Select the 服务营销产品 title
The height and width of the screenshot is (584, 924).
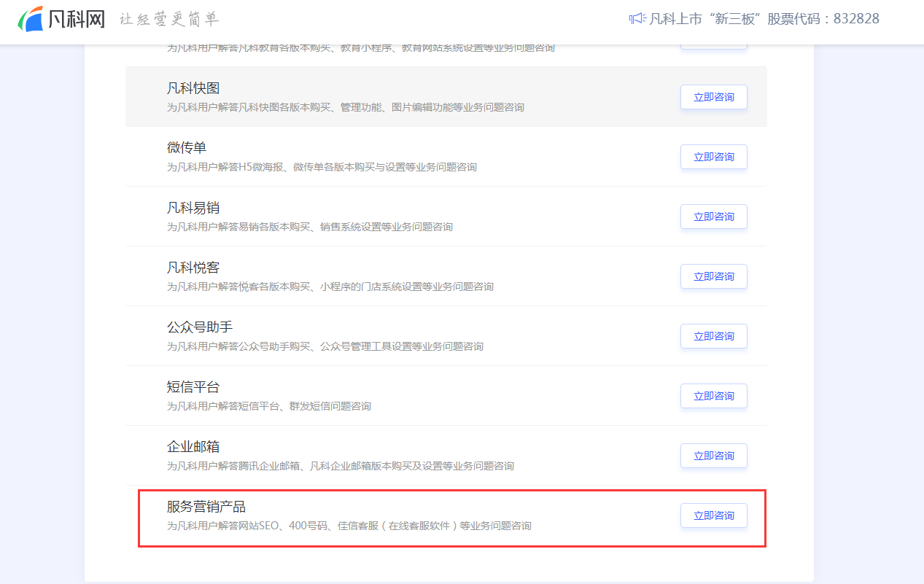tap(206, 507)
